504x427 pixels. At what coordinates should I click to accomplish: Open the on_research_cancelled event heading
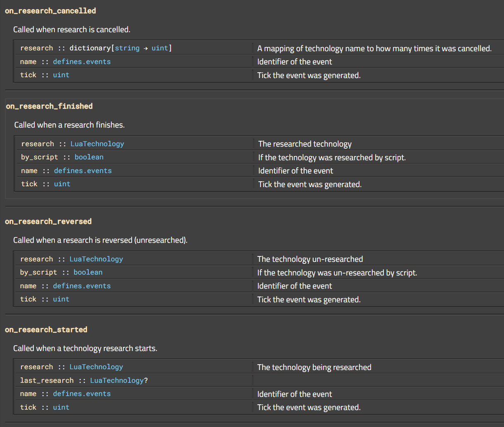tap(50, 11)
